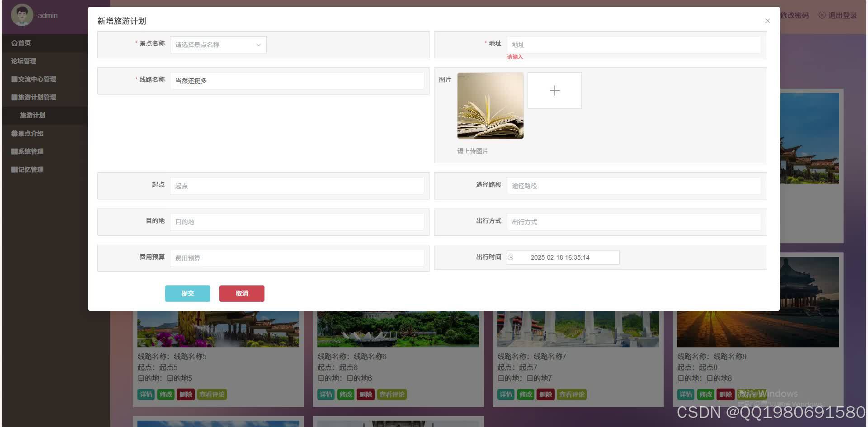Click 修改 button for 线路名称8

pyautogui.click(x=706, y=394)
